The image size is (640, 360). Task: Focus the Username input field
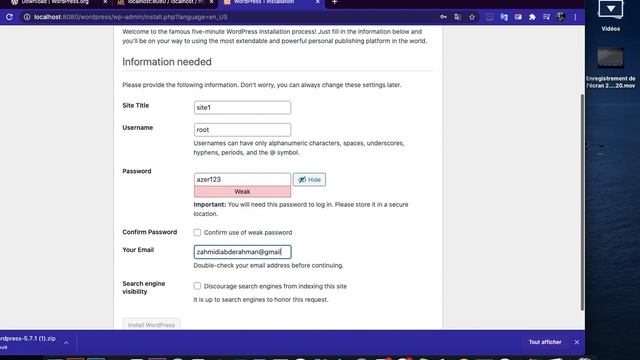(242, 130)
